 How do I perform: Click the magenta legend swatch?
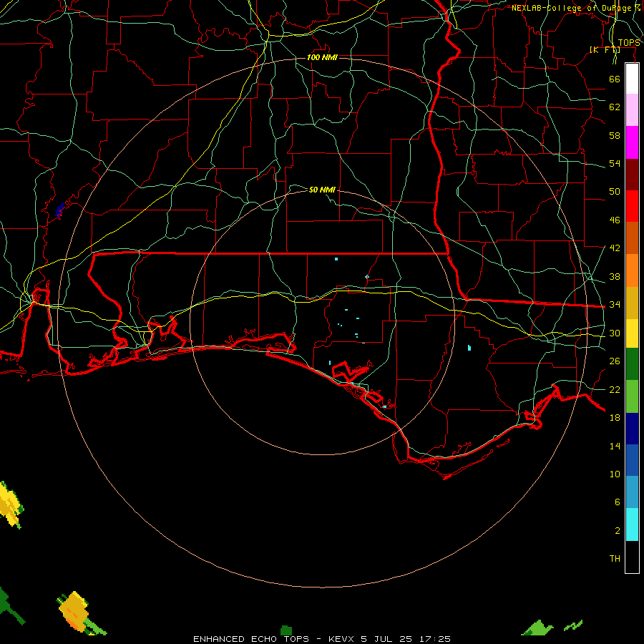coord(632,142)
